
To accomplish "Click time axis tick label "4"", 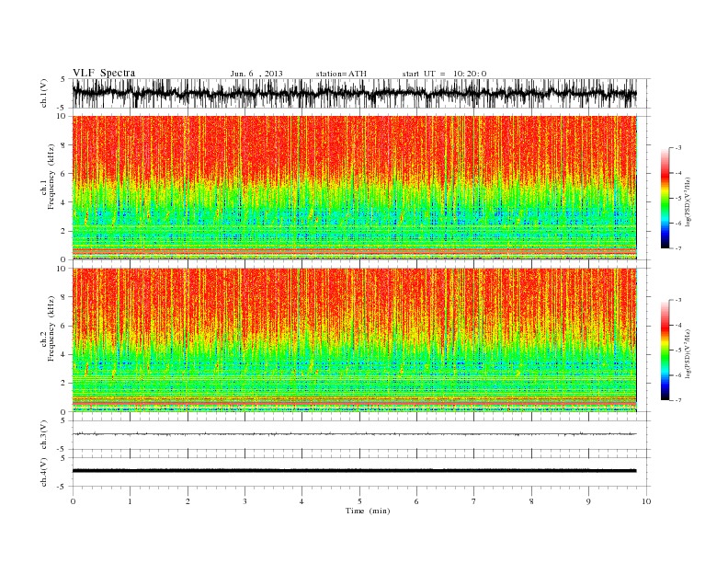I will [x=301, y=501].
